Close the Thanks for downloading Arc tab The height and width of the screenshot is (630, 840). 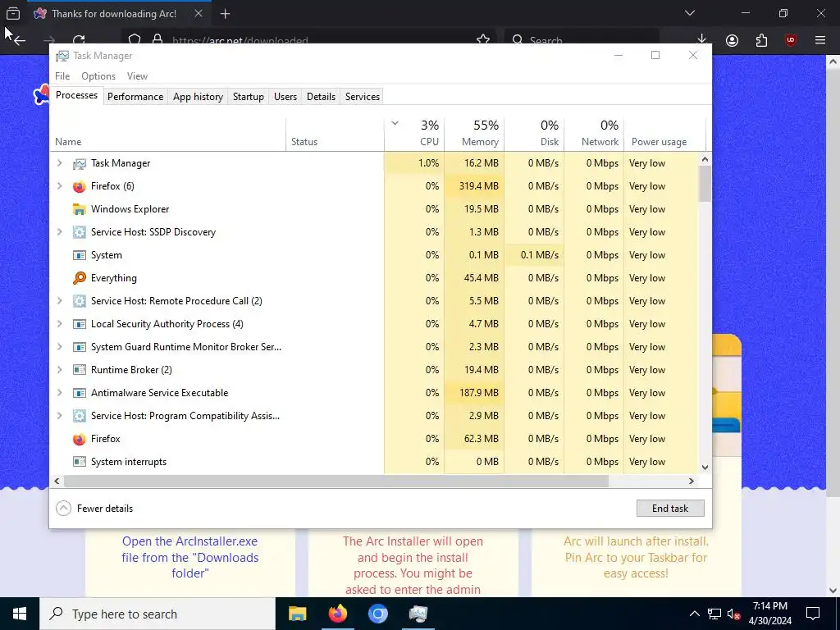199,13
